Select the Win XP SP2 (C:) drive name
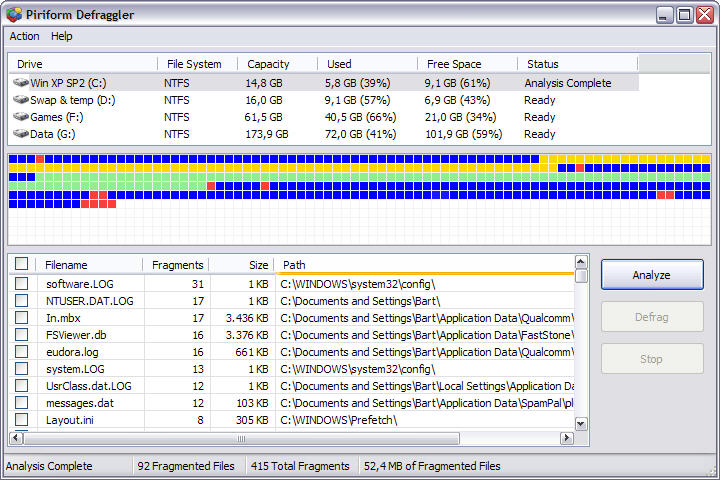This screenshot has height=480, width=720. (x=68, y=83)
